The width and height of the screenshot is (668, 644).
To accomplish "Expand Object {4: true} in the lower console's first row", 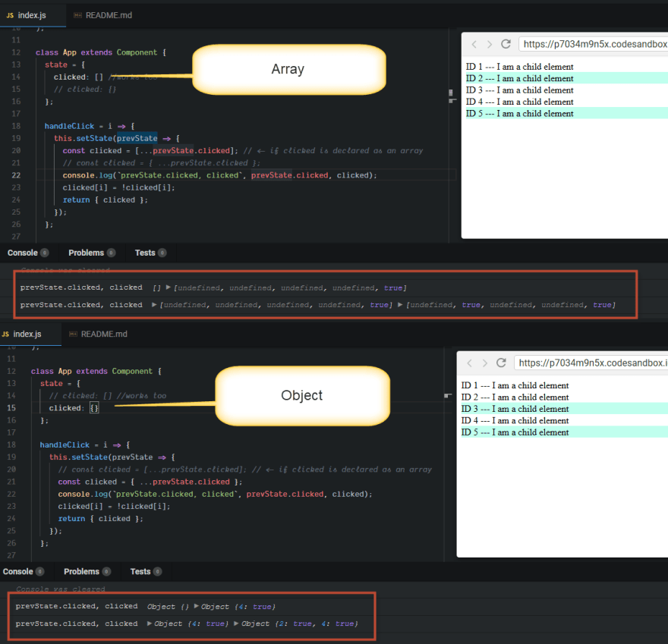I will click(x=197, y=607).
